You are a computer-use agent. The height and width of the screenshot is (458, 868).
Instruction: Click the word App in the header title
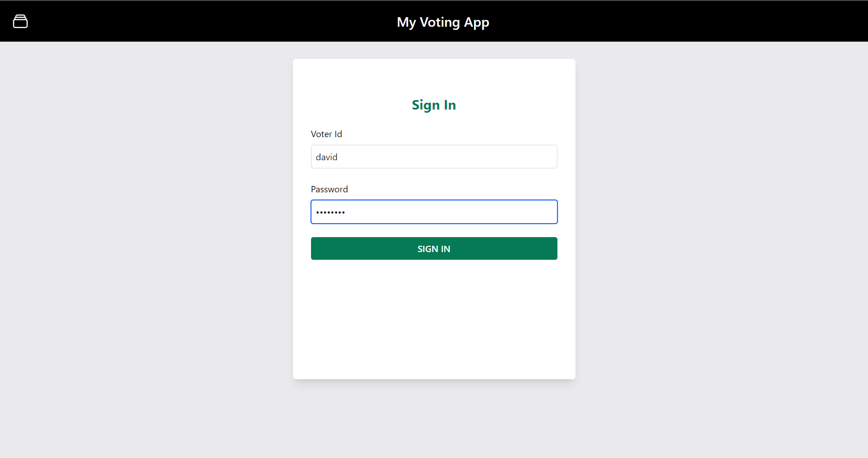click(x=476, y=22)
